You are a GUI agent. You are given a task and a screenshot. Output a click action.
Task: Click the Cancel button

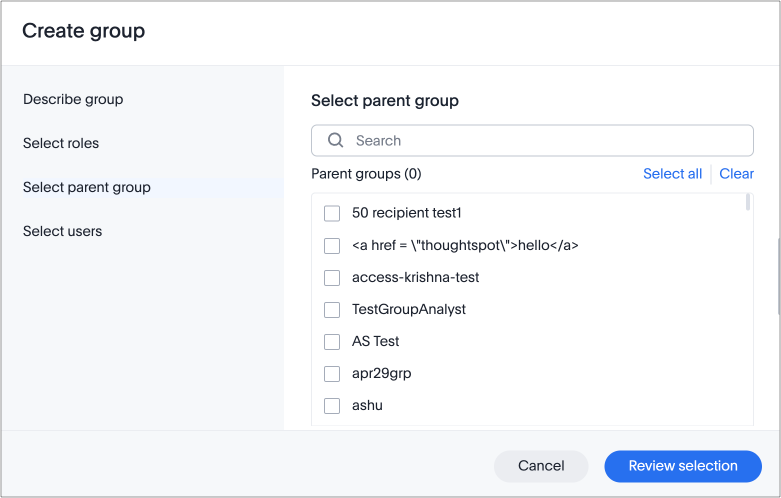click(541, 466)
